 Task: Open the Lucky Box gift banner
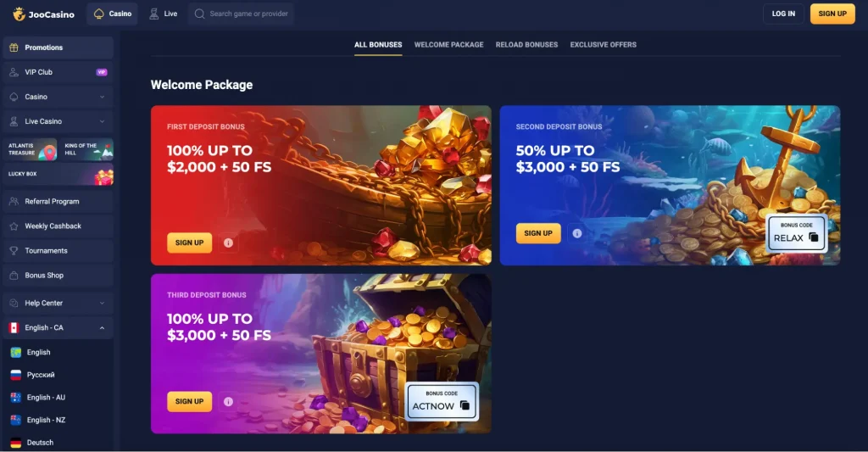[58, 174]
